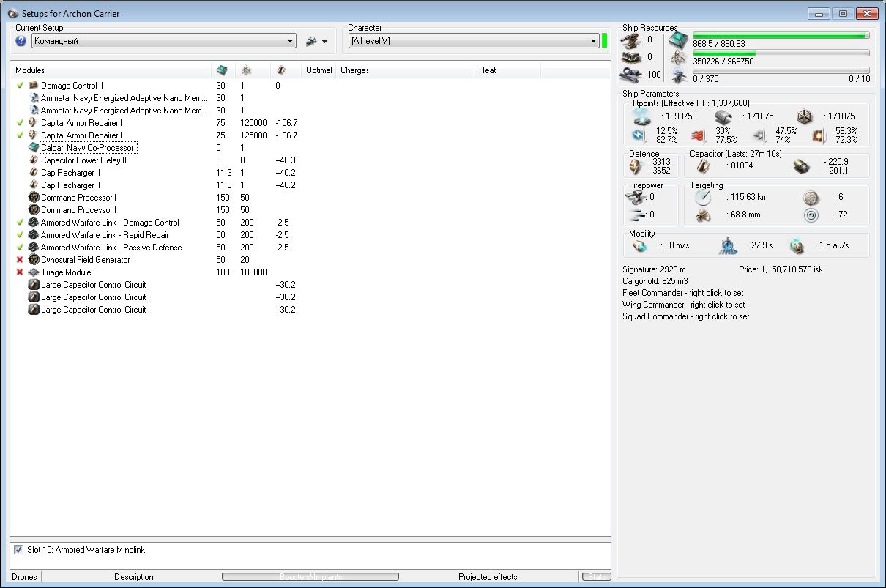Click the armor hitpoints icon 171875
886x588 pixels.
(723, 116)
